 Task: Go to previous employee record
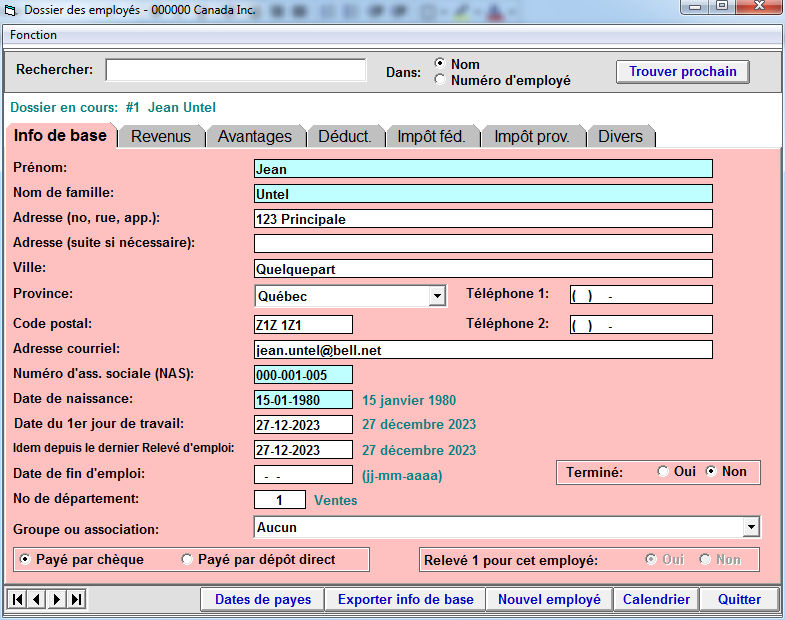tap(36, 599)
